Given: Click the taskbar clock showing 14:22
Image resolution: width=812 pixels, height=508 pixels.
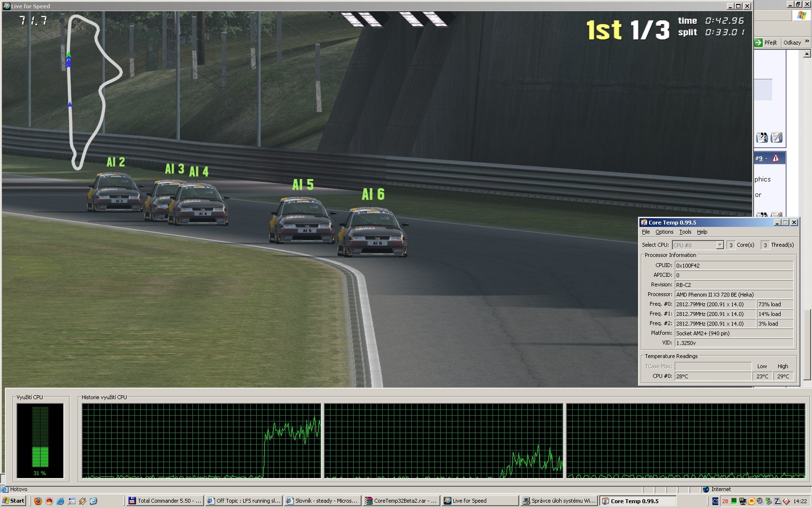Looking at the screenshot, I should click(800, 501).
